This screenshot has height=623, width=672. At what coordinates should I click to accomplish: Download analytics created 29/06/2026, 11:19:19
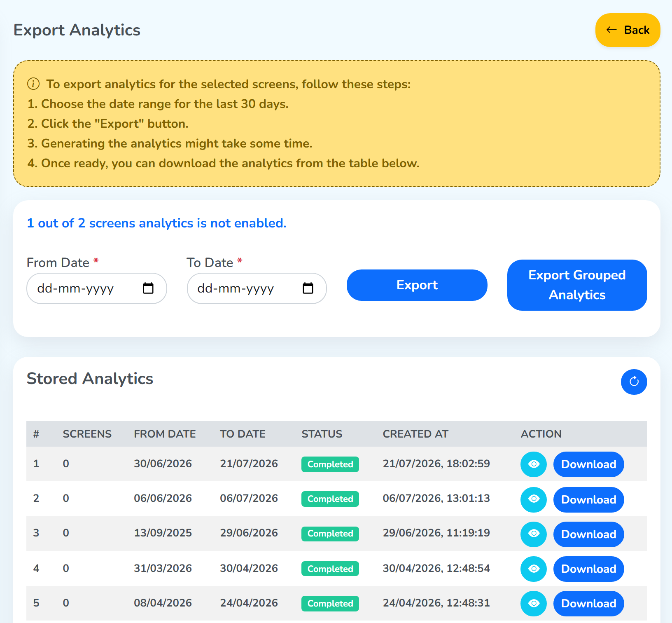pyautogui.click(x=588, y=534)
